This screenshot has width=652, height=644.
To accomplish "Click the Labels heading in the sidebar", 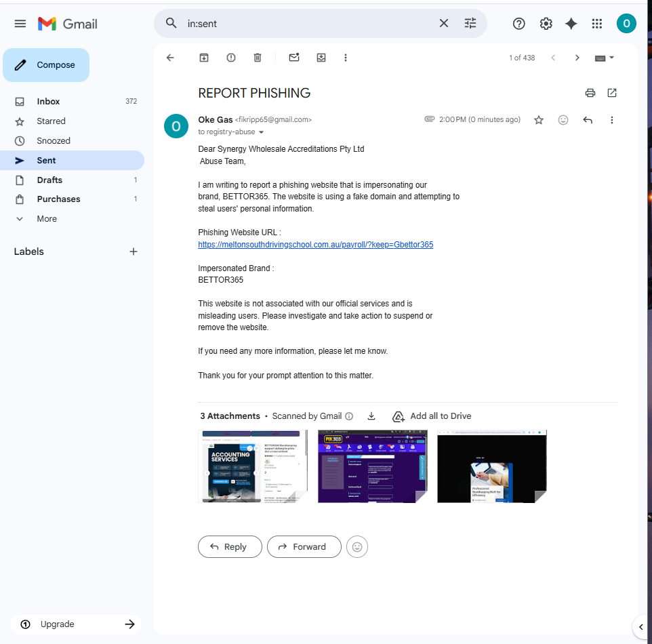I will point(28,251).
